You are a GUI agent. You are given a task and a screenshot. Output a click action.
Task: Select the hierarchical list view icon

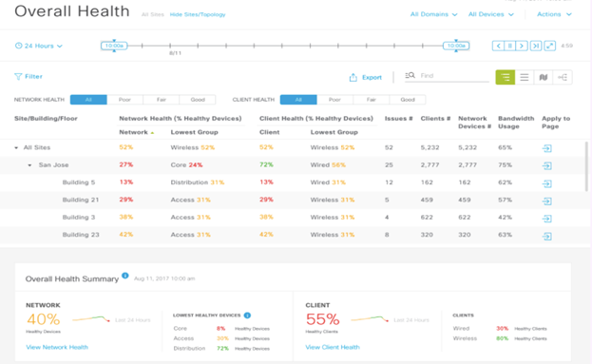click(x=506, y=77)
